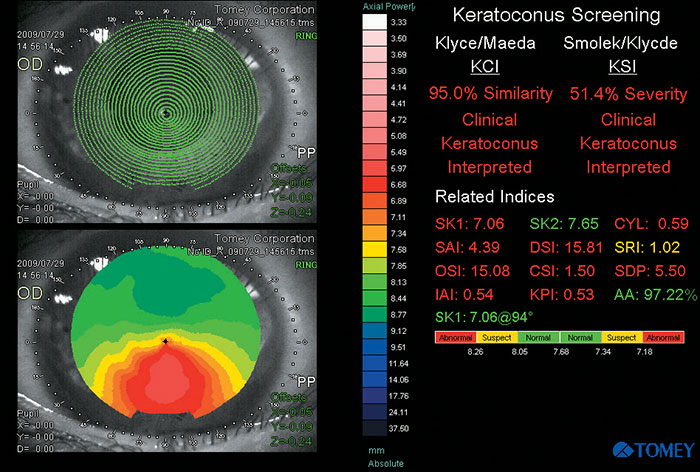This screenshot has width=700, height=472.
Task: Click the SK1: 7.06@94° value
Action: (484, 317)
